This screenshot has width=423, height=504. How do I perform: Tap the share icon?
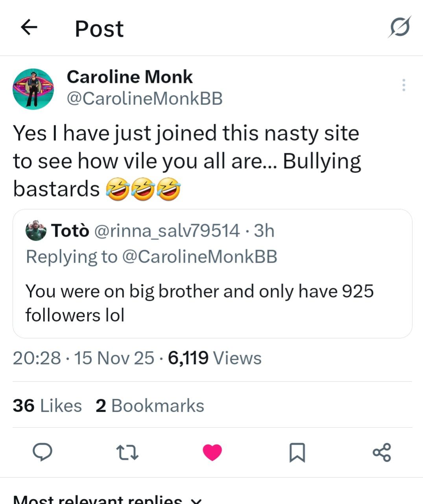[x=382, y=452]
